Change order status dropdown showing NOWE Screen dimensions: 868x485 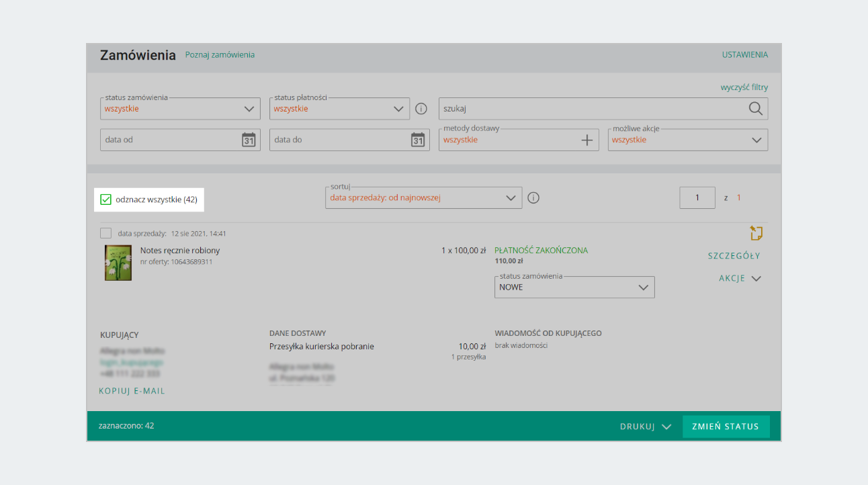pos(574,287)
